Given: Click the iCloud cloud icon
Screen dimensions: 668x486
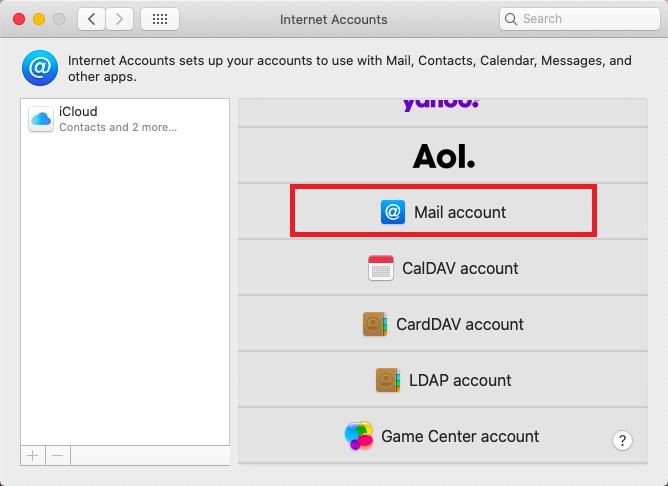Looking at the screenshot, I should tap(41, 119).
